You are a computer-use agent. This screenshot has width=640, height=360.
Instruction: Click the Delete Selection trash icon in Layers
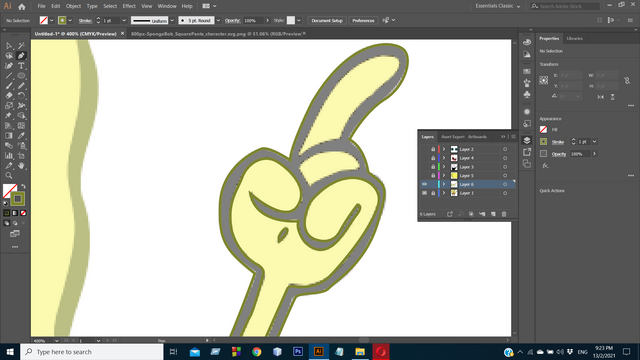click(x=504, y=214)
